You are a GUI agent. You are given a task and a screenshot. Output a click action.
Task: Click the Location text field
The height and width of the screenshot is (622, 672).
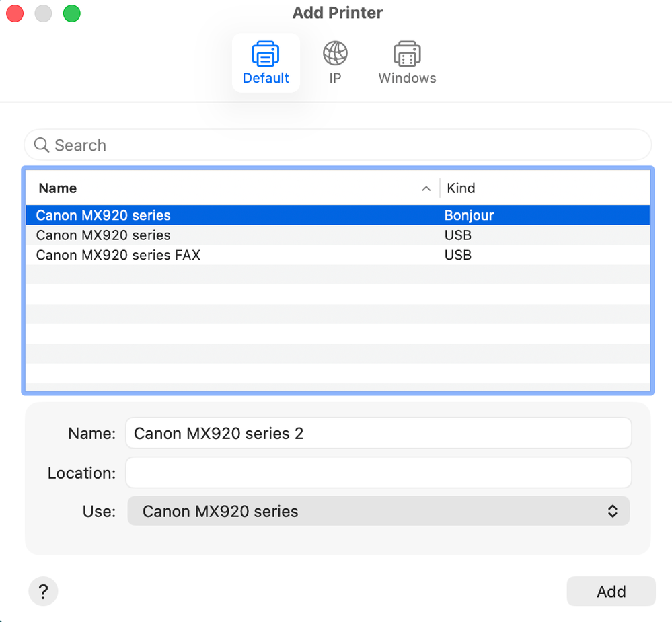379,473
